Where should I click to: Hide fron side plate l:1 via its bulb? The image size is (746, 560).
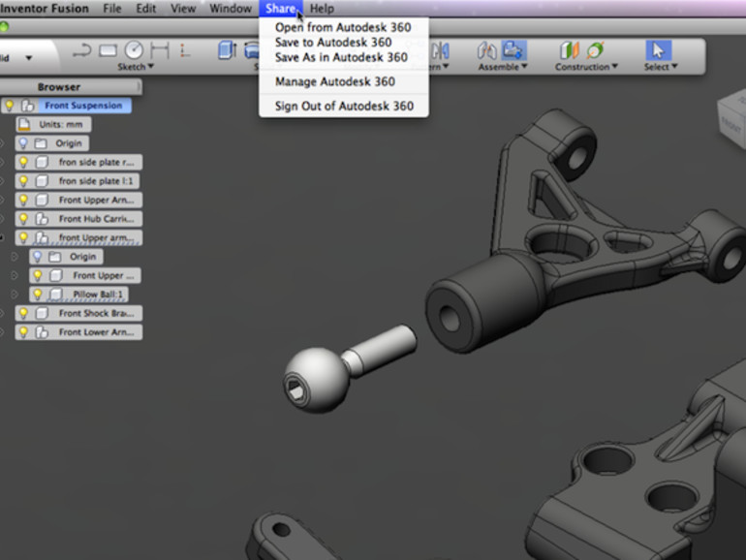(23, 181)
